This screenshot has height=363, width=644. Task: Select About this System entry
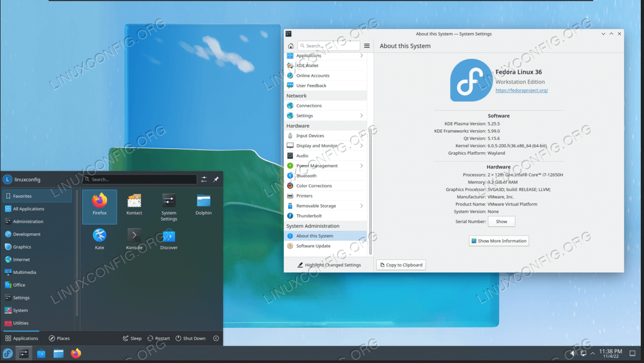tap(325, 236)
